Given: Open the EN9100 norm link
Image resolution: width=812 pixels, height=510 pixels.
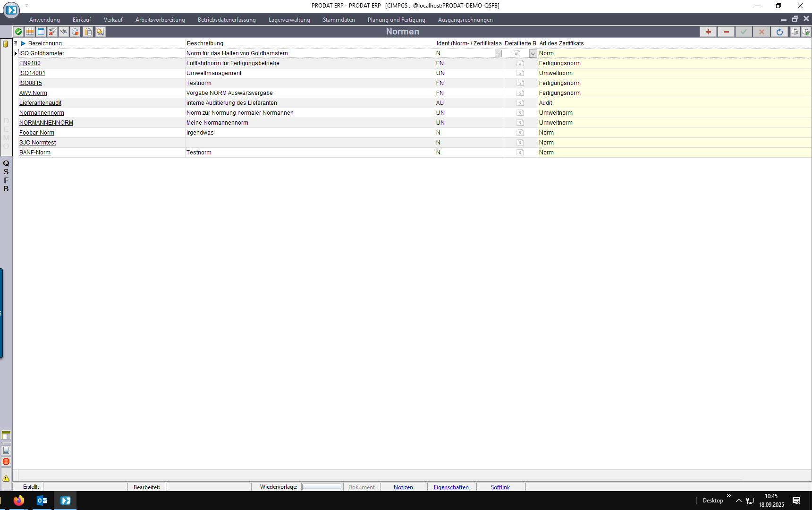Looking at the screenshot, I should 30,63.
